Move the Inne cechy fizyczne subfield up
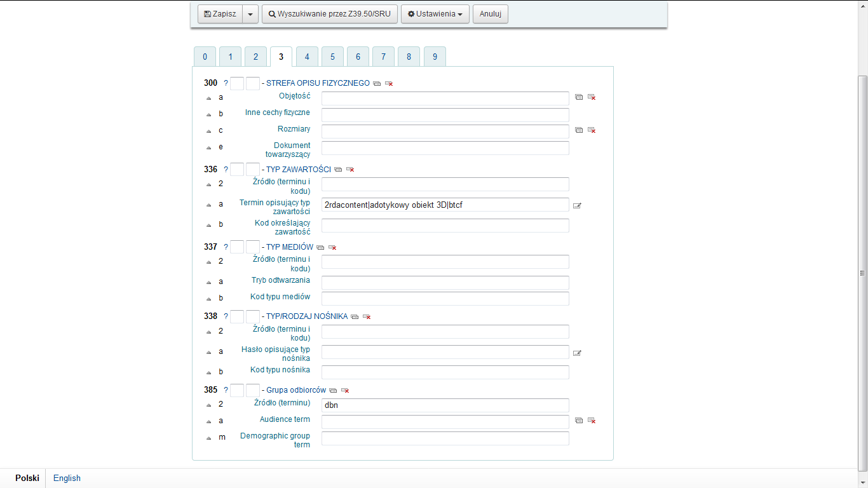 (x=208, y=114)
